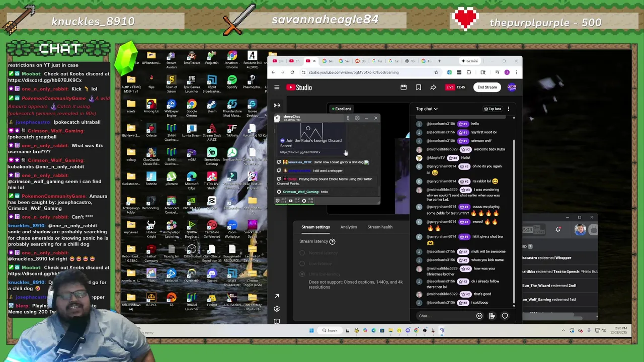
Task: Close the active browser tab
Action: 314,61
